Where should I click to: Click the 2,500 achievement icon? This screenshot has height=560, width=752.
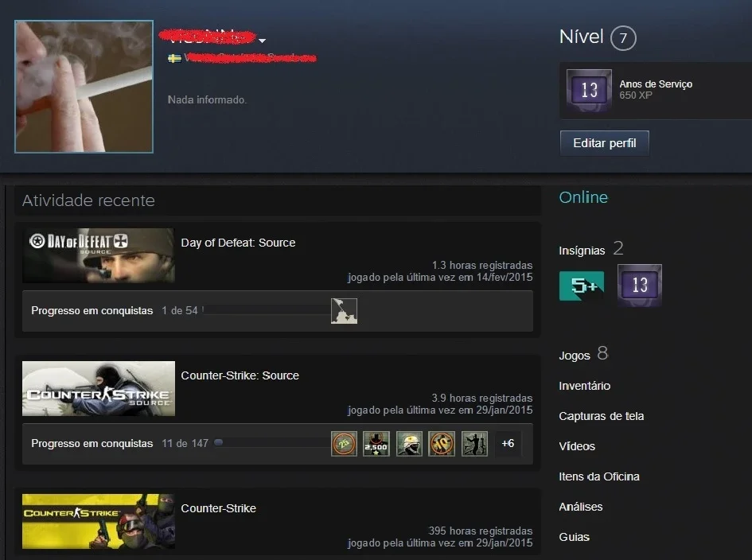376,444
